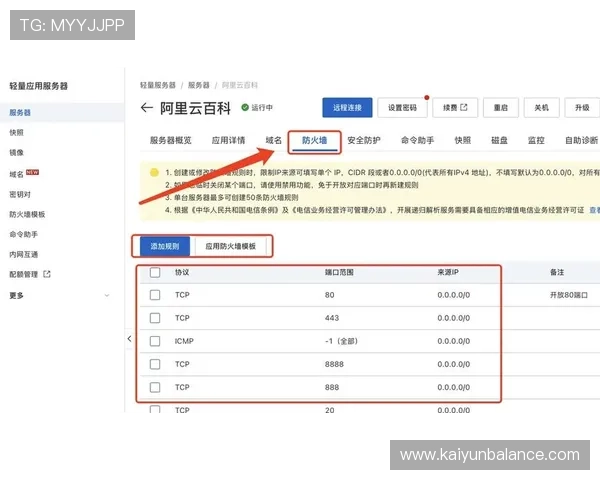The height and width of the screenshot is (480, 600).
Task: Open 快照 in the sidebar
Action: click(x=16, y=132)
